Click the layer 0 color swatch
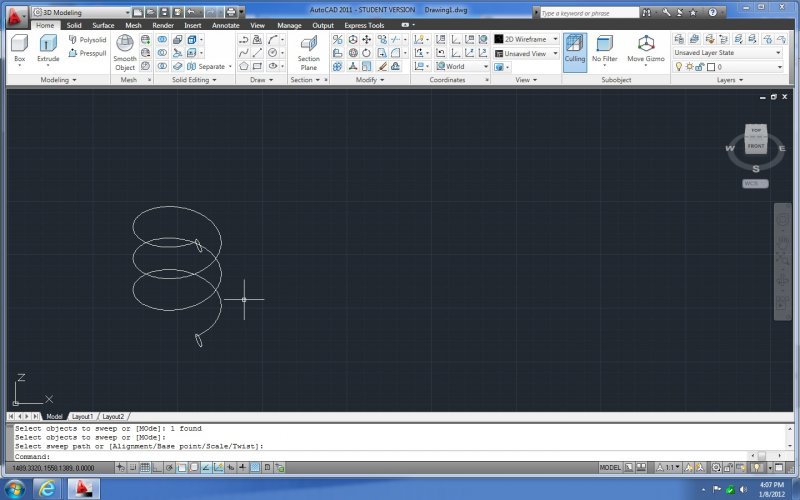This screenshot has height=500, width=800. point(711,67)
